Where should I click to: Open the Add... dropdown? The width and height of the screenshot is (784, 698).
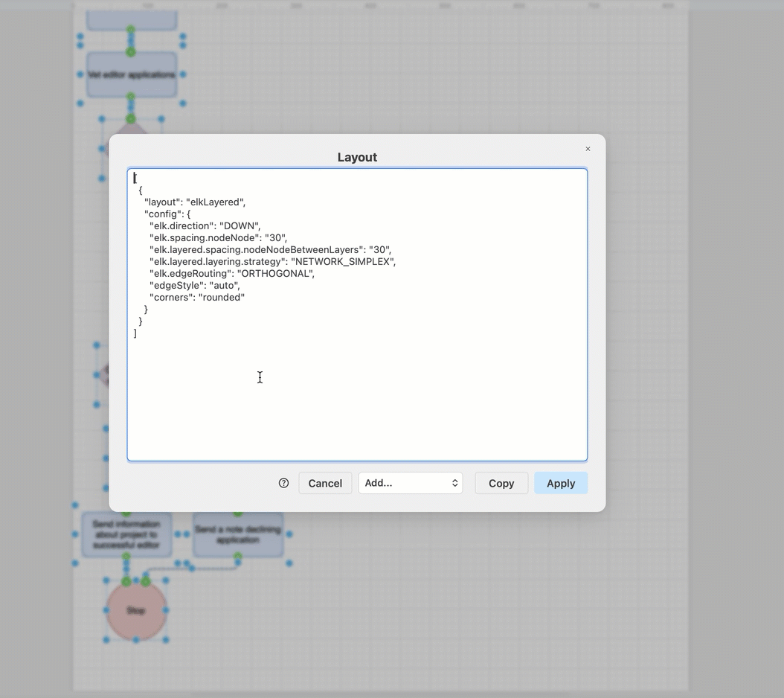(411, 483)
